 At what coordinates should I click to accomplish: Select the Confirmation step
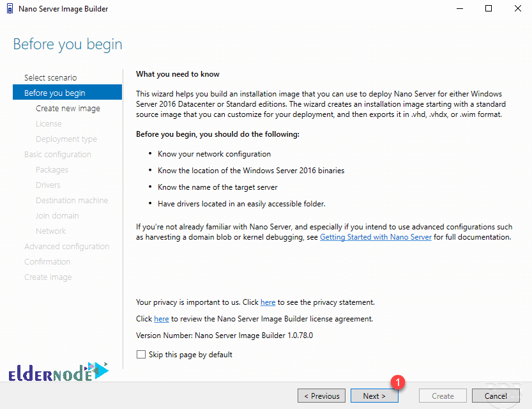click(x=47, y=261)
